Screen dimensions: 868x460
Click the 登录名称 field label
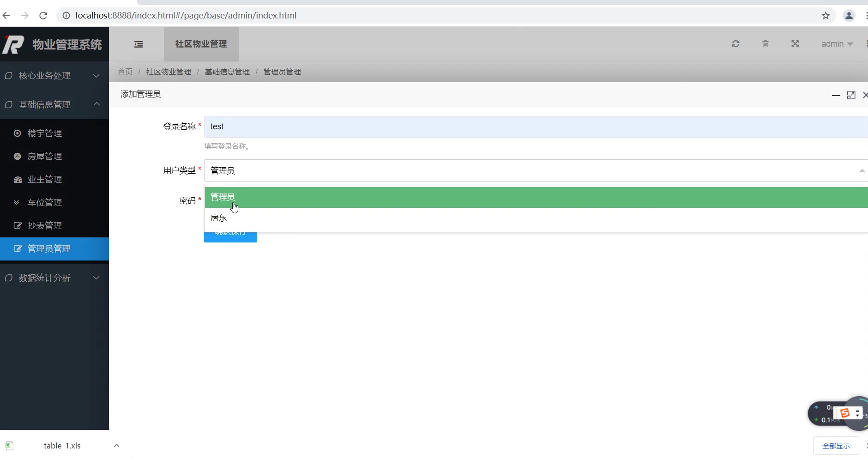point(179,127)
